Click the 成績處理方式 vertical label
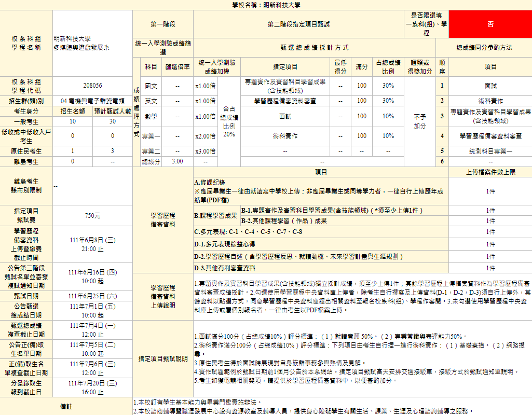This screenshot has width=532, height=415. pos(137,112)
